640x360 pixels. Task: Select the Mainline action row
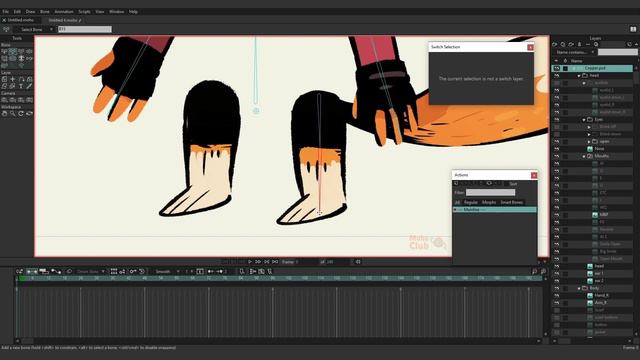point(494,210)
